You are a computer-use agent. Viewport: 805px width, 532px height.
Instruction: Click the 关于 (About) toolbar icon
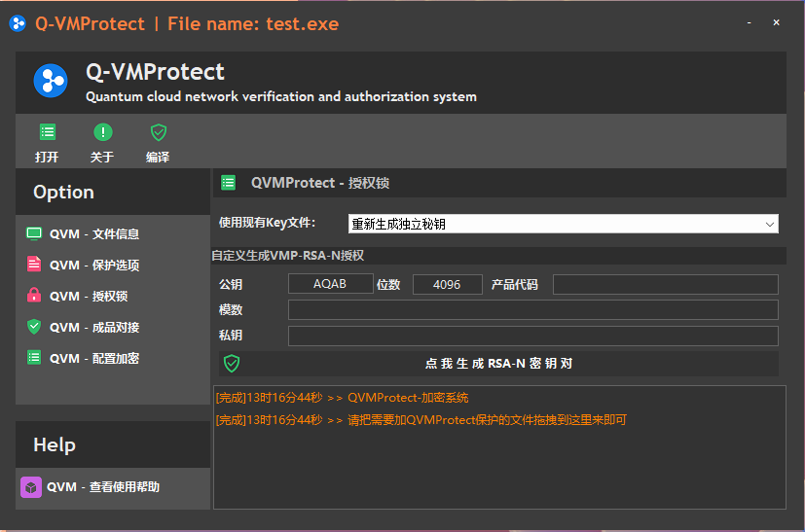pos(102,132)
